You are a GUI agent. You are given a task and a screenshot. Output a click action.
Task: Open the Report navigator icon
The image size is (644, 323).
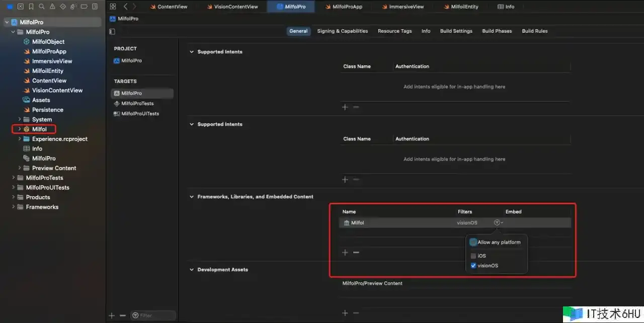pyautogui.click(x=95, y=7)
